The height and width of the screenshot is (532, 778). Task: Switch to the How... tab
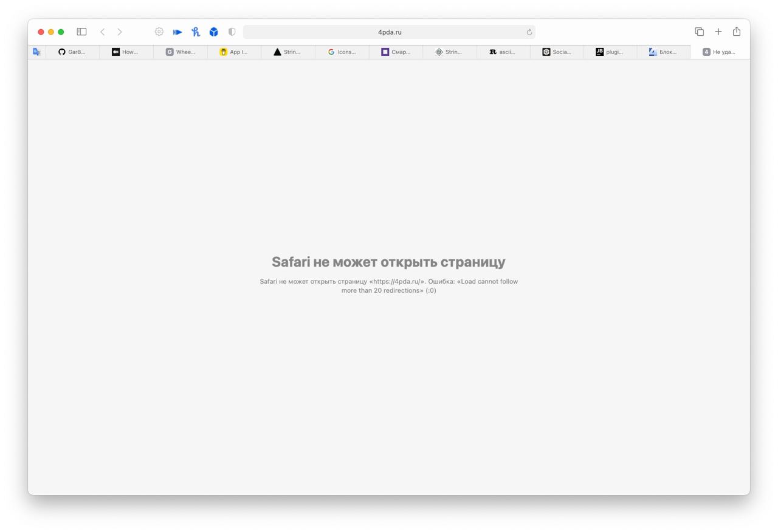[x=126, y=52]
